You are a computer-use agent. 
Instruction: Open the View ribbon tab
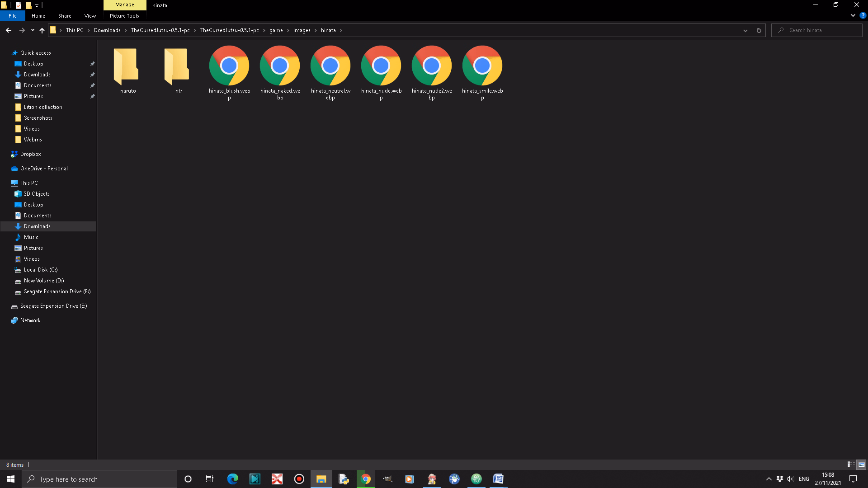(x=90, y=16)
